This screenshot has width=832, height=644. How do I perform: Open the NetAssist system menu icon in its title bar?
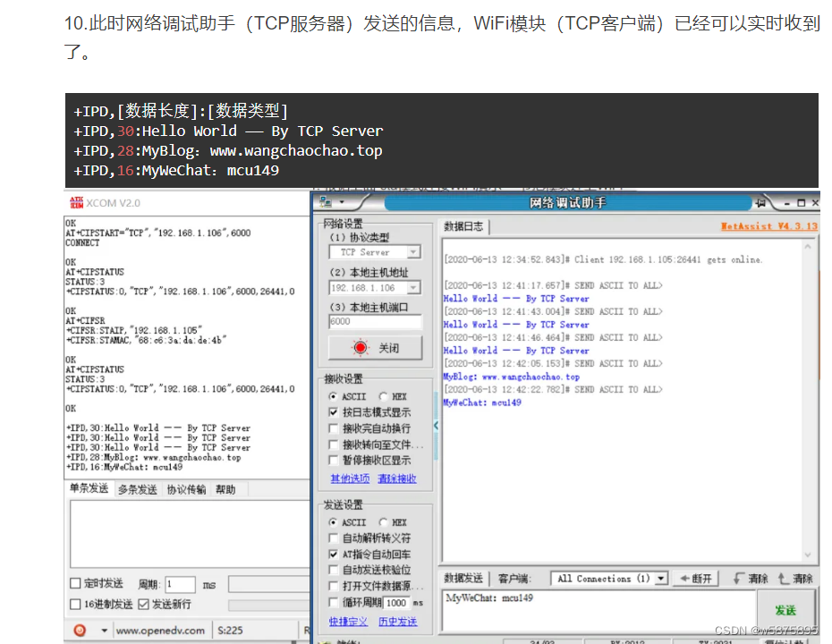click(x=326, y=202)
